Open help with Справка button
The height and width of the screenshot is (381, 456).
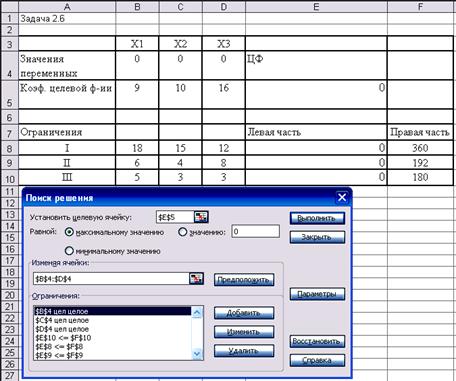[317, 360]
